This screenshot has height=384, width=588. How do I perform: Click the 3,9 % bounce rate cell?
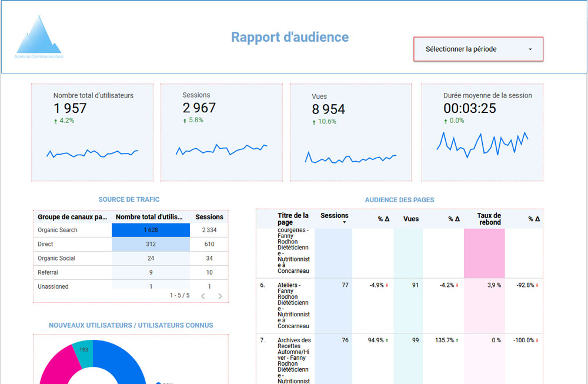coord(494,285)
